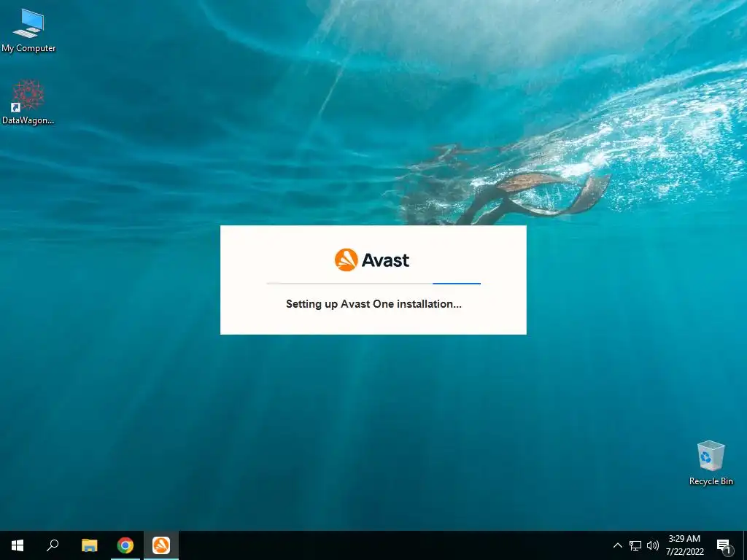Click the 7/22/2022 date in the tray

point(684,552)
